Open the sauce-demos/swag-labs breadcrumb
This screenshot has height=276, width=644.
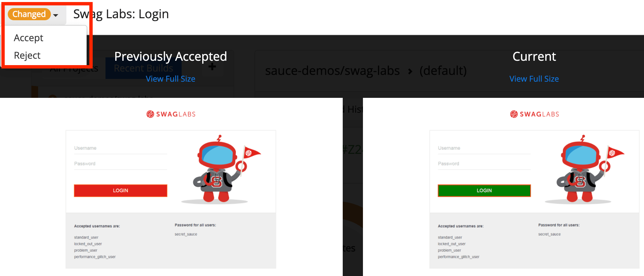332,71
